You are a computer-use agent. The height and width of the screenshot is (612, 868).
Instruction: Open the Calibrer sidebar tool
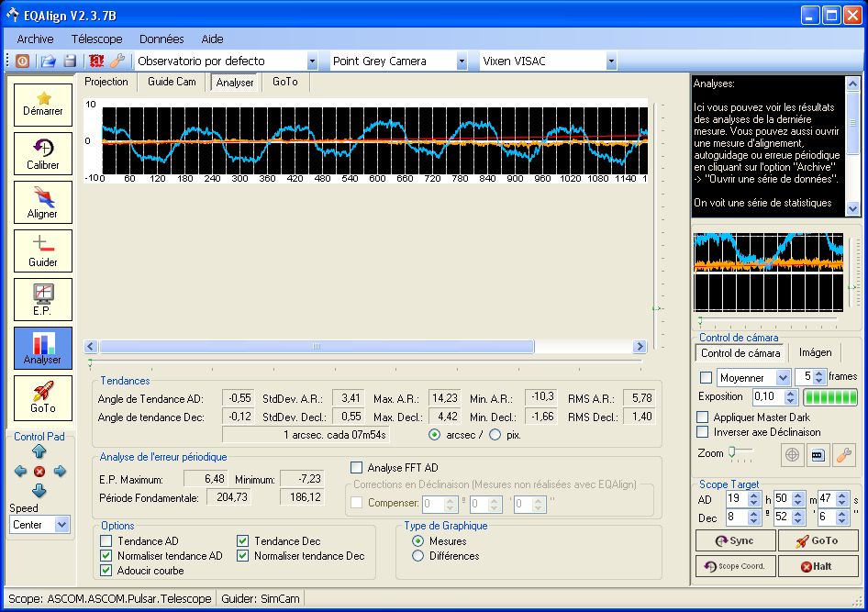pyautogui.click(x=42, y=153)
